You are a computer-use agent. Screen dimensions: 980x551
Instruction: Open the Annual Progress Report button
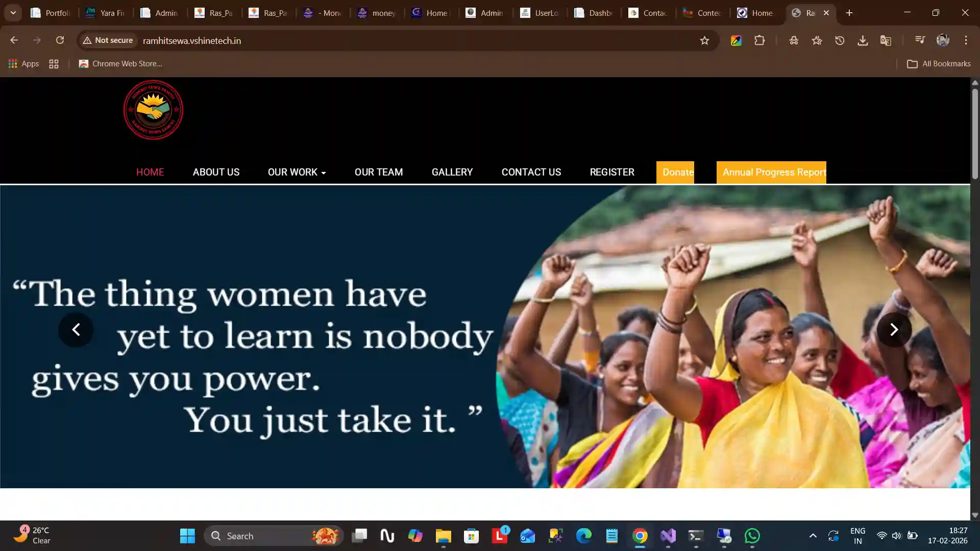click(771, 172)
